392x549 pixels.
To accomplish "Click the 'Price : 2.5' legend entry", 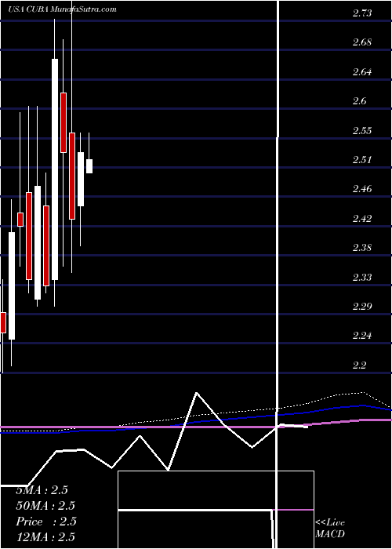I will click(46, 522).
